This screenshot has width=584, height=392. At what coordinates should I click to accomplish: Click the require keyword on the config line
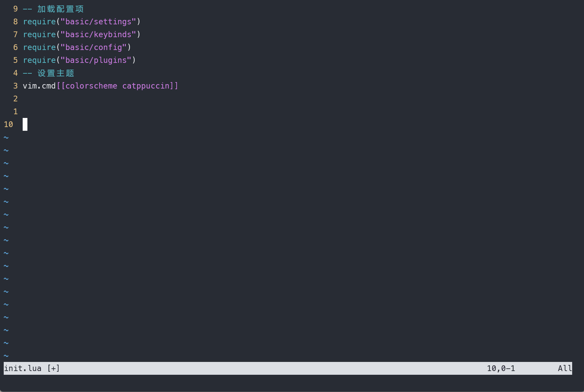(39, 47)
